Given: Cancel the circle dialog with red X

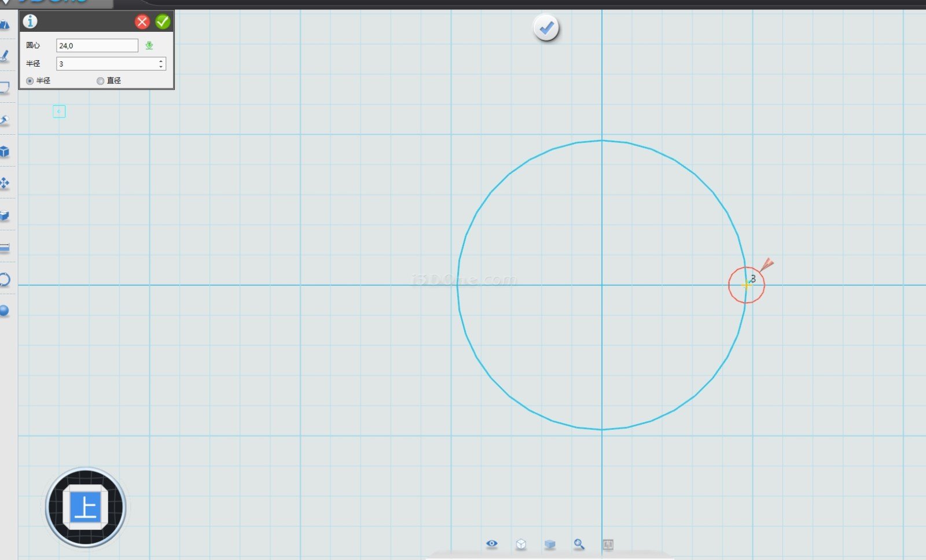Looking at the screenshot, I should click(142, 22).
